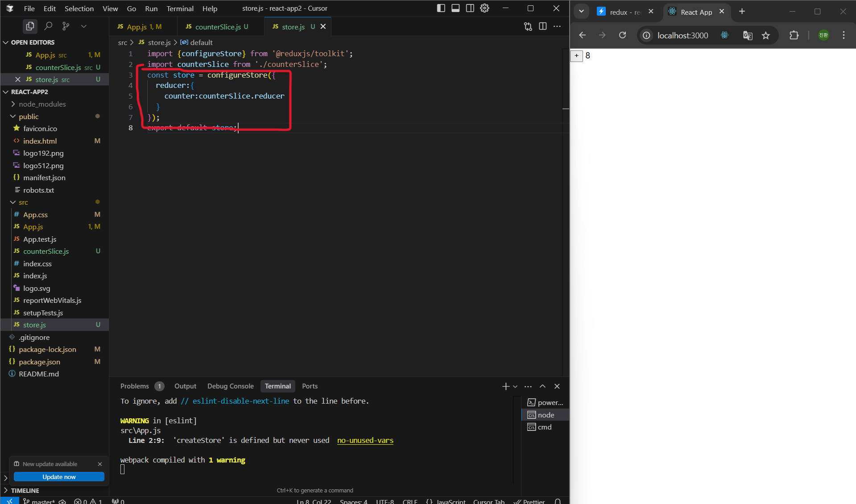Select README.md in the explorer

pos(38,374)
